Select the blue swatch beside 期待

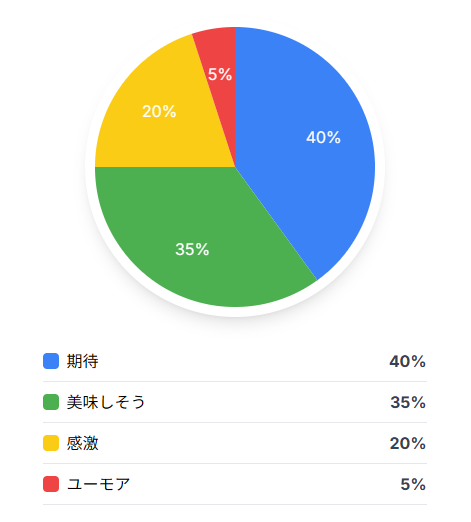51,361
